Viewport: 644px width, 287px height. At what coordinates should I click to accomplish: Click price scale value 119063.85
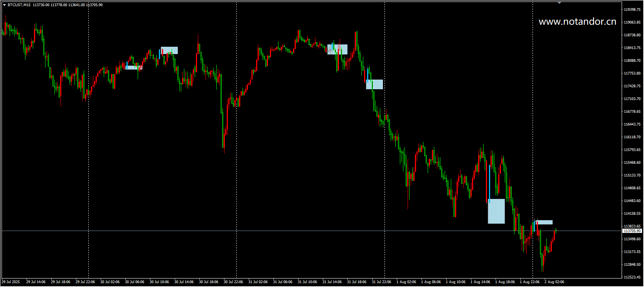tap(632, 22)
